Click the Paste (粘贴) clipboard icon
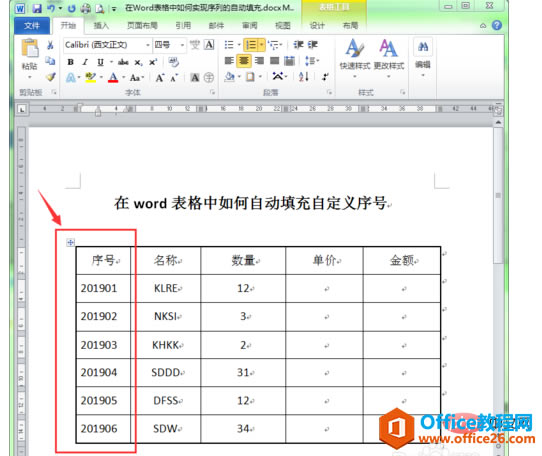 tap(30, 48)
